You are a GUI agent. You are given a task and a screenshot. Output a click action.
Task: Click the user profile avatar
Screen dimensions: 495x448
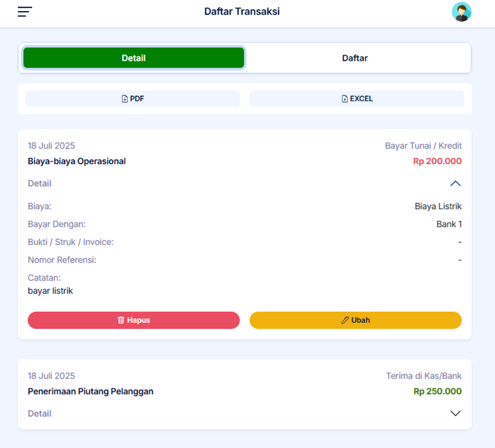click(461, 12)
